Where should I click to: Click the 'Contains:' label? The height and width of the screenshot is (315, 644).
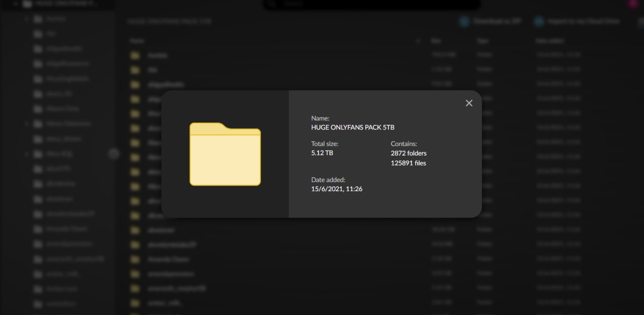click(404, 144)
